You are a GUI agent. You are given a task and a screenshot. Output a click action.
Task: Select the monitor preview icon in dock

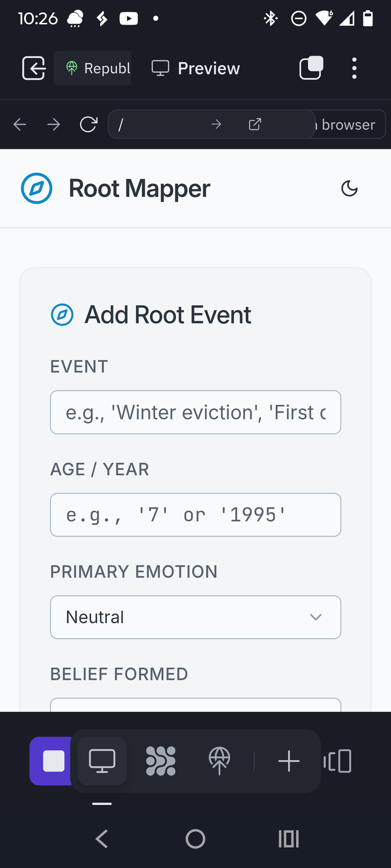tap(102, 761)
